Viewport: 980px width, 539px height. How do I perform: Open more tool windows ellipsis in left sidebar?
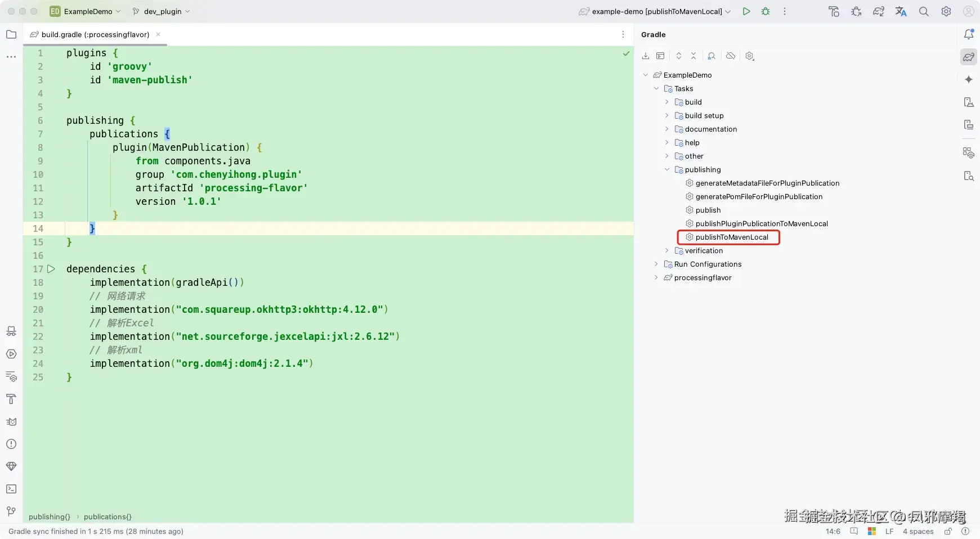(11, 57)
